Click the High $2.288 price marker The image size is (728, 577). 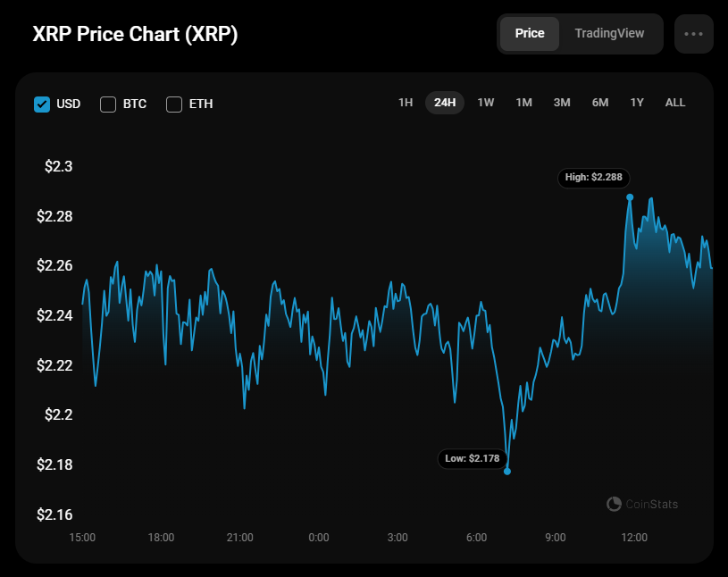pos(593,177)
